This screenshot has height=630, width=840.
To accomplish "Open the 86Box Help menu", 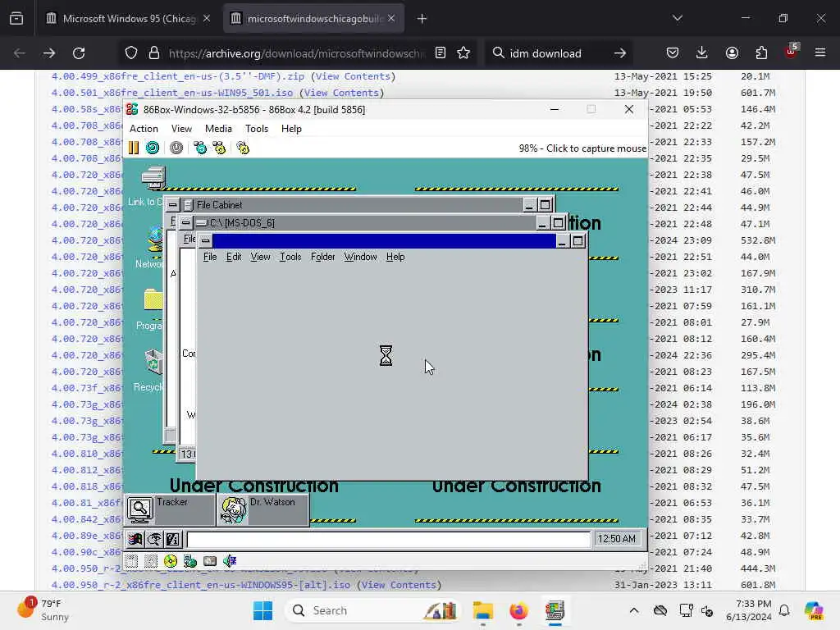I will [x=291, y=129].
